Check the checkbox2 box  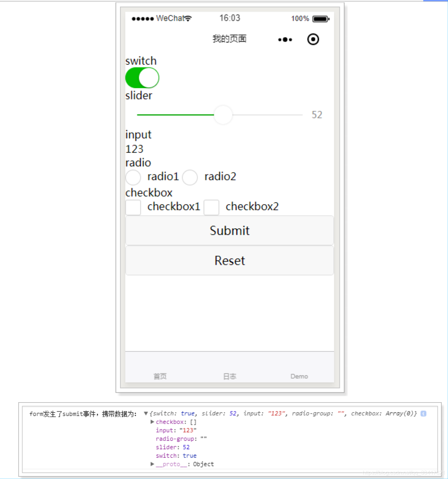coord(211,207)
